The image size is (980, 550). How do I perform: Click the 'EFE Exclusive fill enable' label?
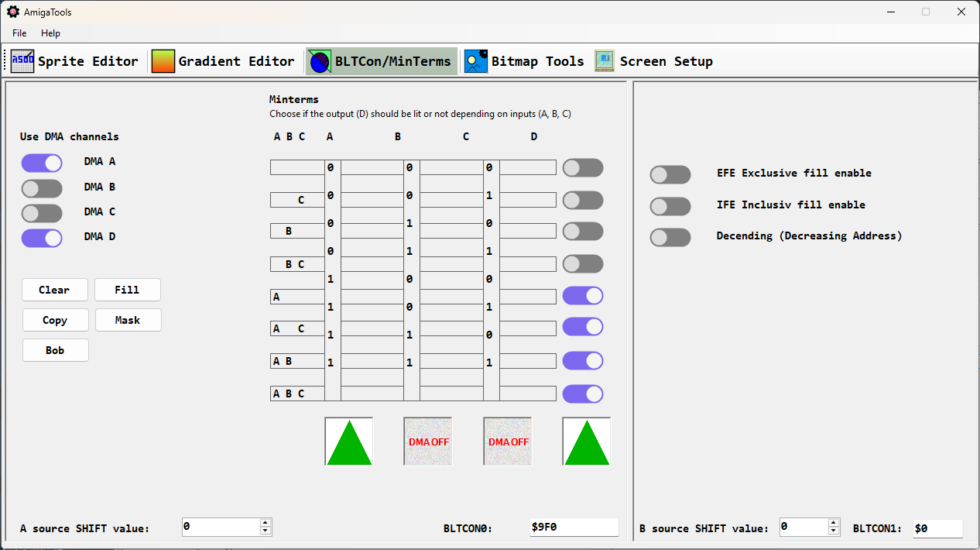click(x=794, y=173)
